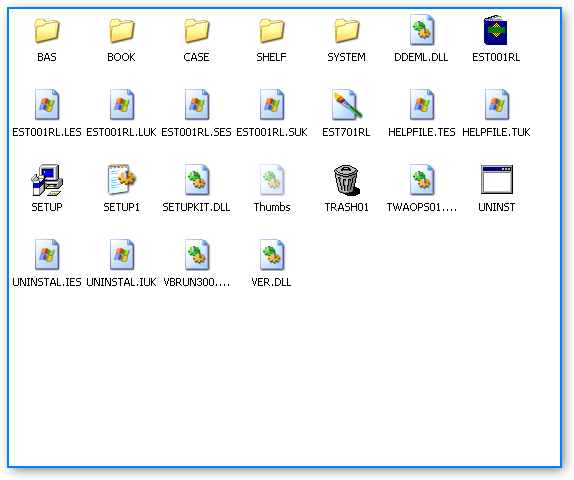Select the VER.DLL file icon
The height and width of the screenshot is (480, 574).
(272, 254)
